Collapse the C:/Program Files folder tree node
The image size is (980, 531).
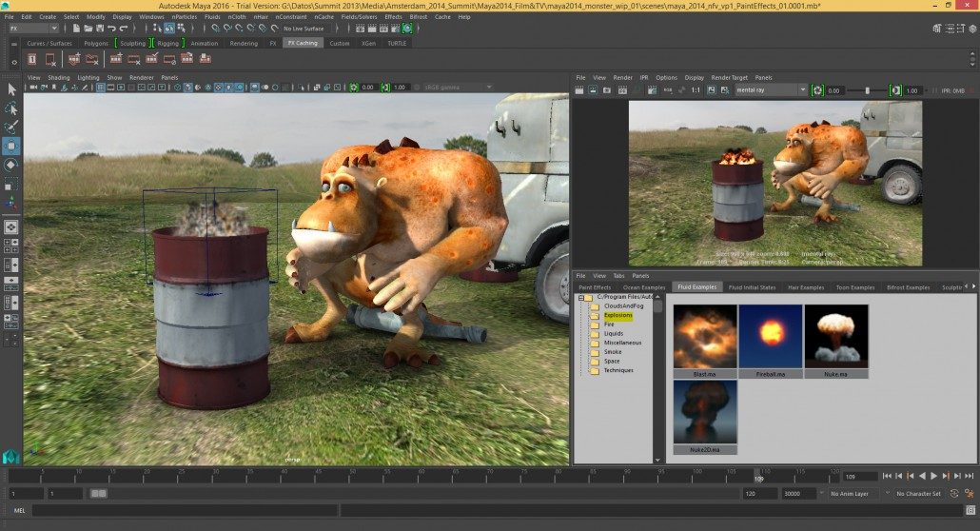[580, 297]
